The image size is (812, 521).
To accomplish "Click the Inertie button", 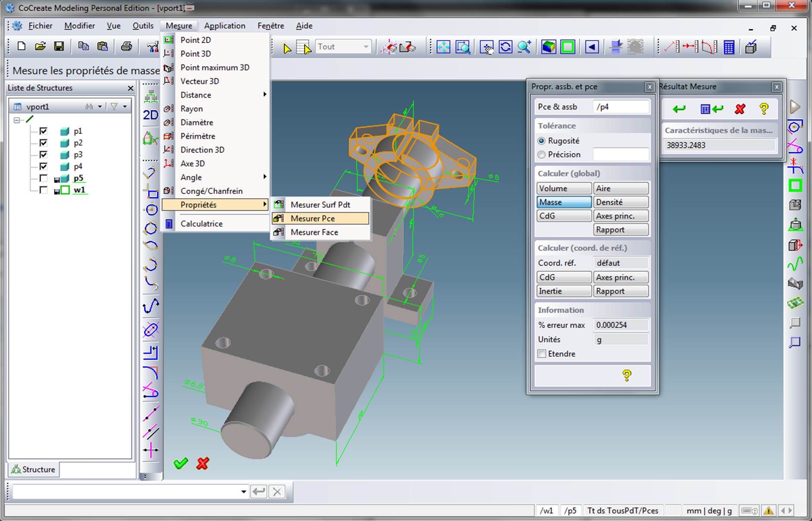I will pos(564,291).
